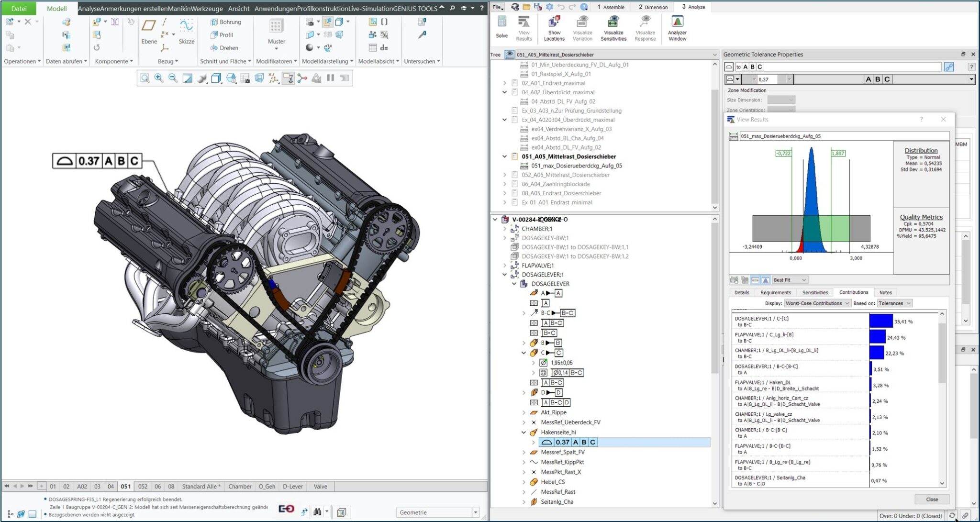Screen dimensions: 980x522
Task: Click the Close button in View Results
Action: pos(931,499)
